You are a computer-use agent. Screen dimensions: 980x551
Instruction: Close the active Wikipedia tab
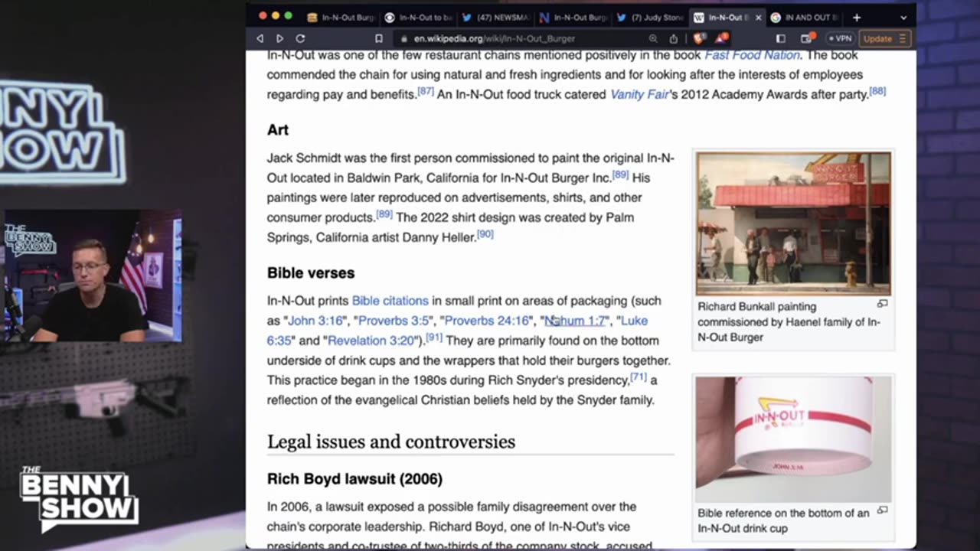click(x=759, y=17)
